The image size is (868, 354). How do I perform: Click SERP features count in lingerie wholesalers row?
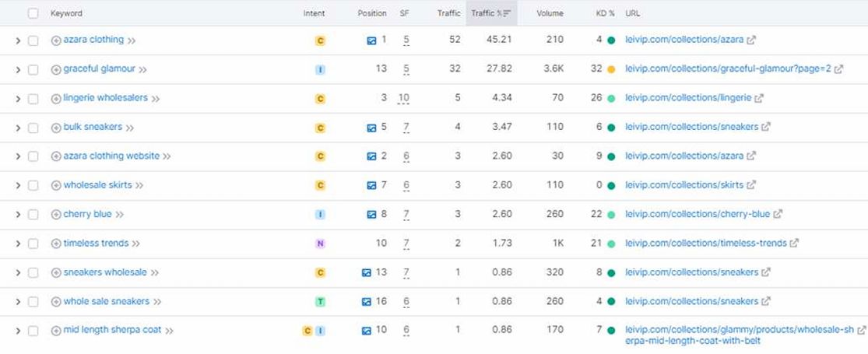(x=403, y=99)
